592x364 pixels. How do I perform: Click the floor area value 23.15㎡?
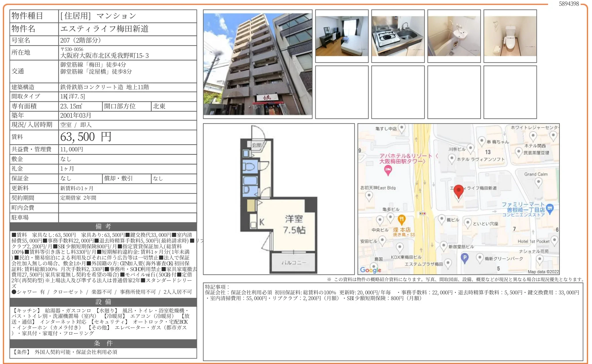71,106
